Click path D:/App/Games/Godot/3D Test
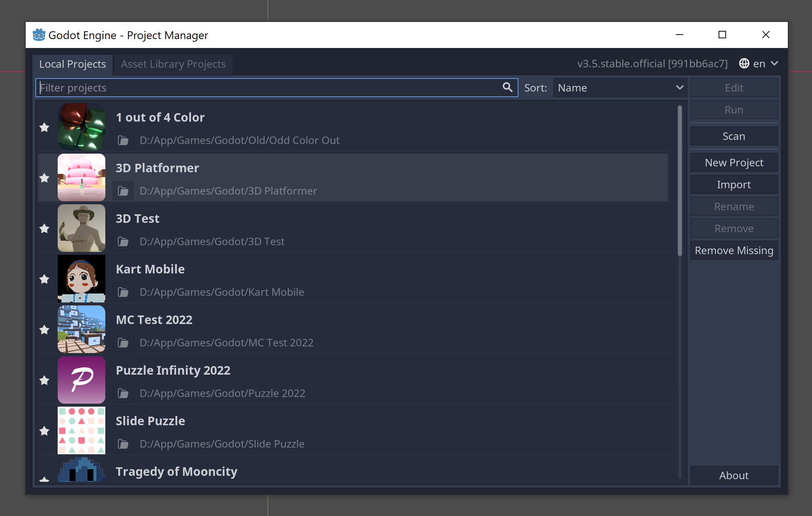 [x=212, y=241]
